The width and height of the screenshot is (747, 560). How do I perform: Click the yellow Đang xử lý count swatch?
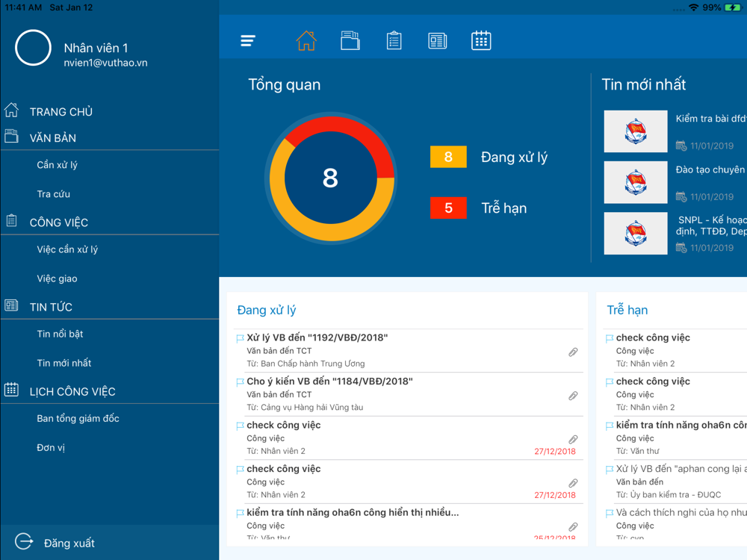point(448,157)
